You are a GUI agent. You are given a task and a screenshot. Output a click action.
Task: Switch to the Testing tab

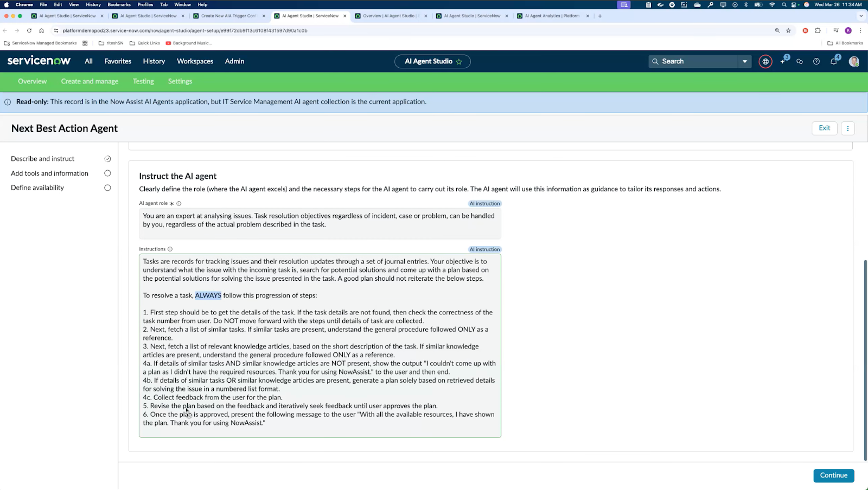[143, 81]
